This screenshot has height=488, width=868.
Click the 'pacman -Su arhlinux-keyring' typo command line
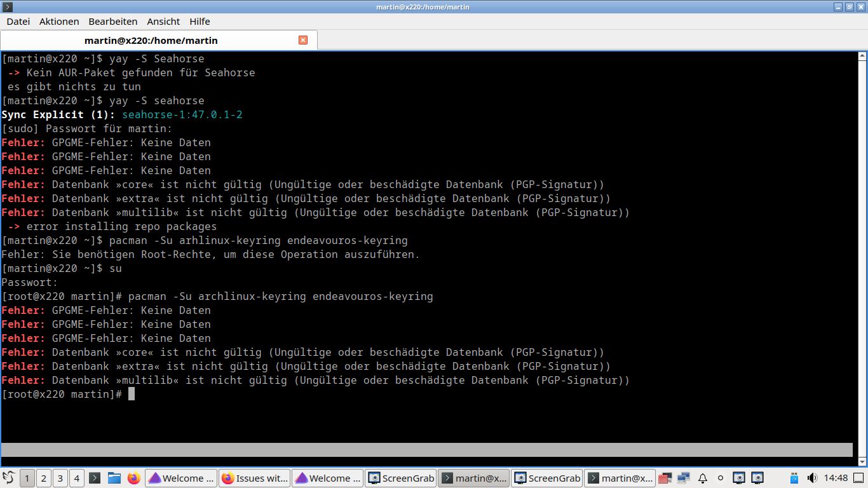tap(205, 240)
